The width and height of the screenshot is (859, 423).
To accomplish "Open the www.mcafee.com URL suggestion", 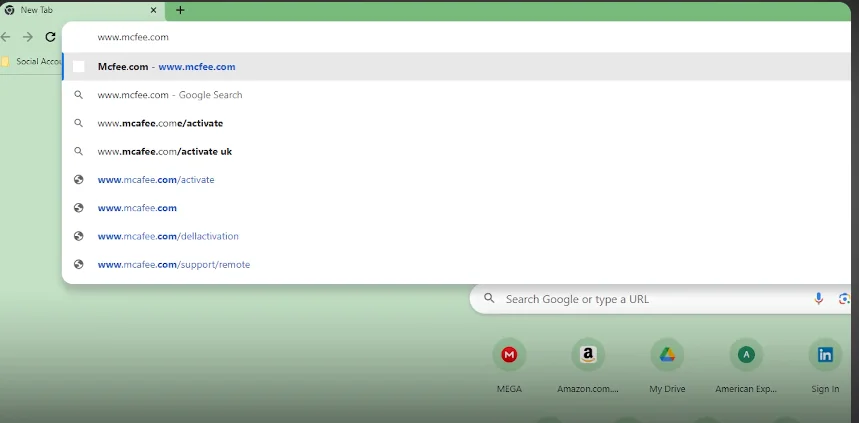I will 456,208.
